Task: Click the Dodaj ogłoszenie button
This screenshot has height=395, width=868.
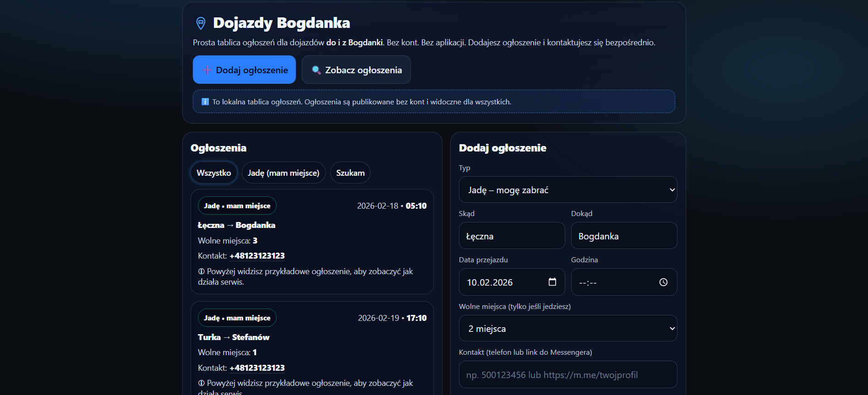Action: point(244,70)
